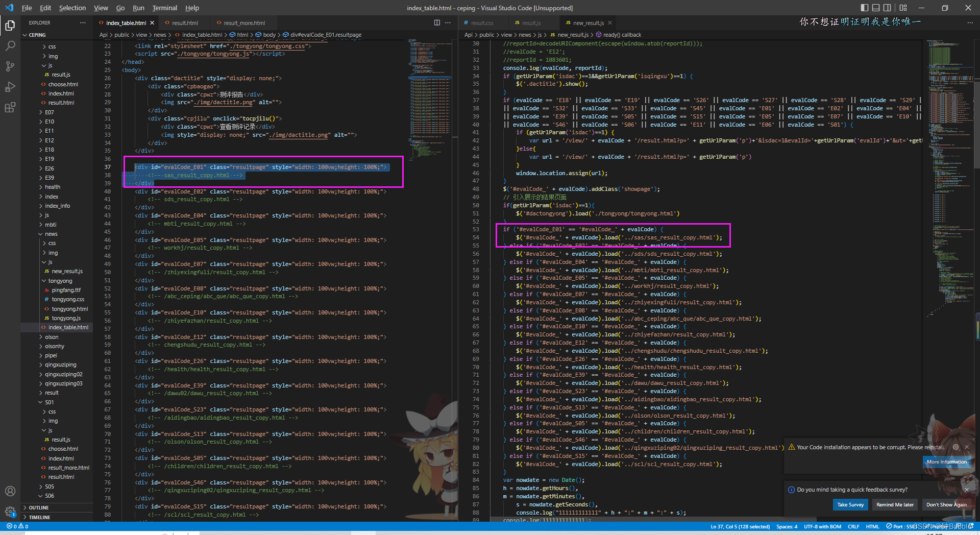
Task: Open more actions for right editor group
Action: [970, 22]
